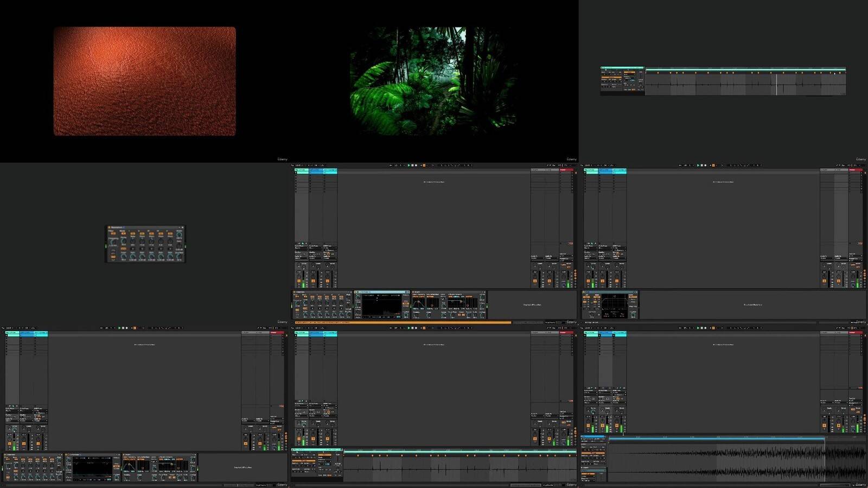Click the spectrum display in middle-center device chain
Viewport: 868px width, 488px height.
click(x=382, y=306)
